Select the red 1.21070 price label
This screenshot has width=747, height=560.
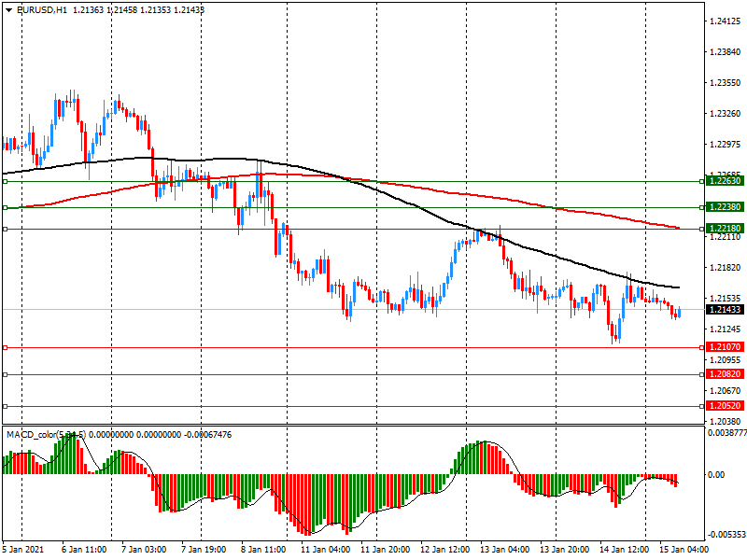point(725,347)
